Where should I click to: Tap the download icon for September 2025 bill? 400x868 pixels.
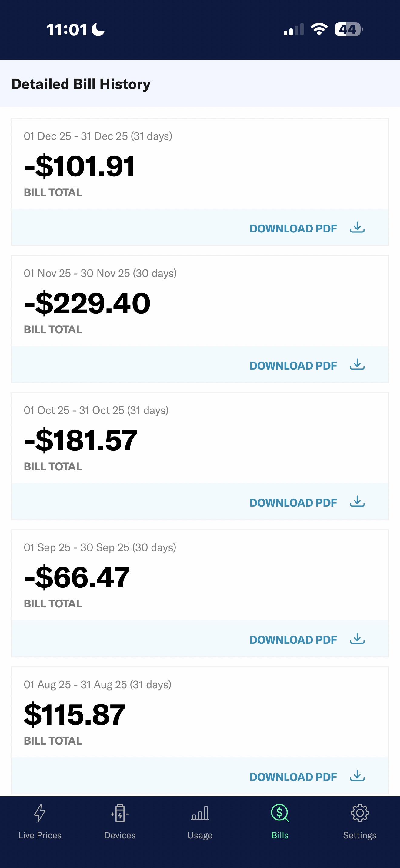point(357,639)
